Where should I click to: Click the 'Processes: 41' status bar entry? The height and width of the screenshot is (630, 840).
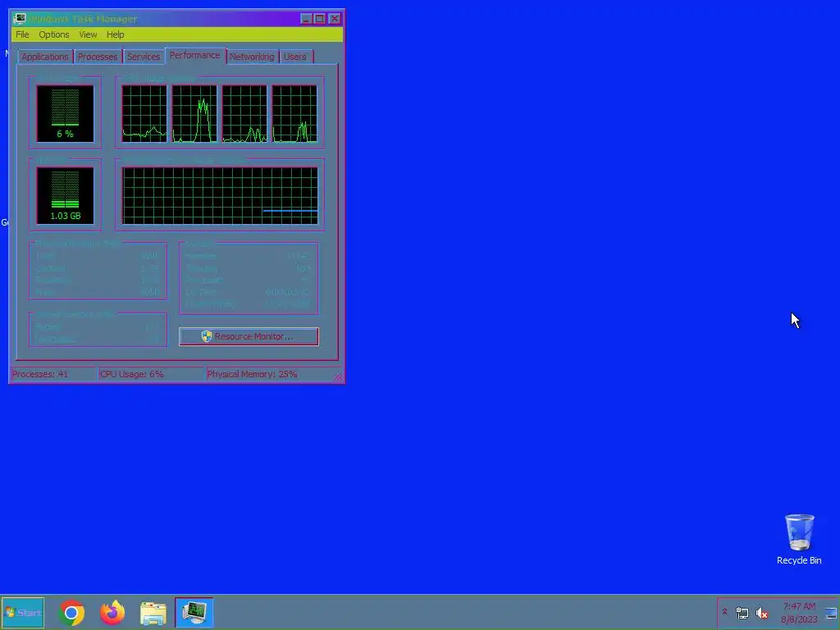coord(53,374)
